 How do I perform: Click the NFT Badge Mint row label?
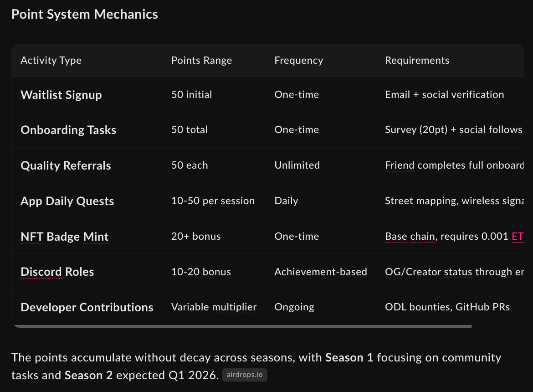[65, 237]
